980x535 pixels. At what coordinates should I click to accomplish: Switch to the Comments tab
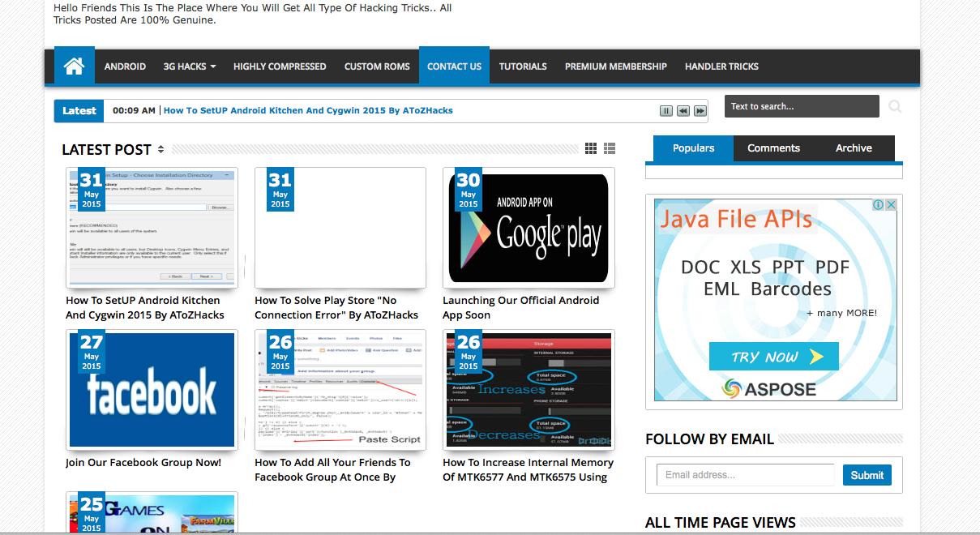pos(773,148)
